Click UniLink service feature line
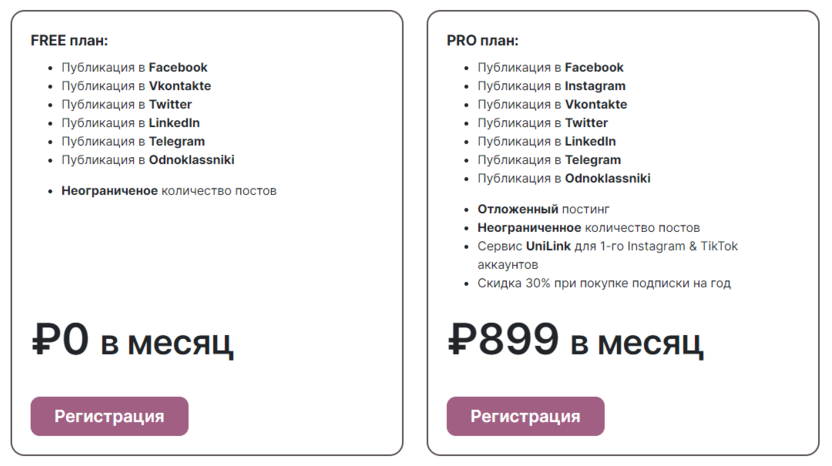The height and width of the screenshot is (466, 832). click(x=607, y=246)
